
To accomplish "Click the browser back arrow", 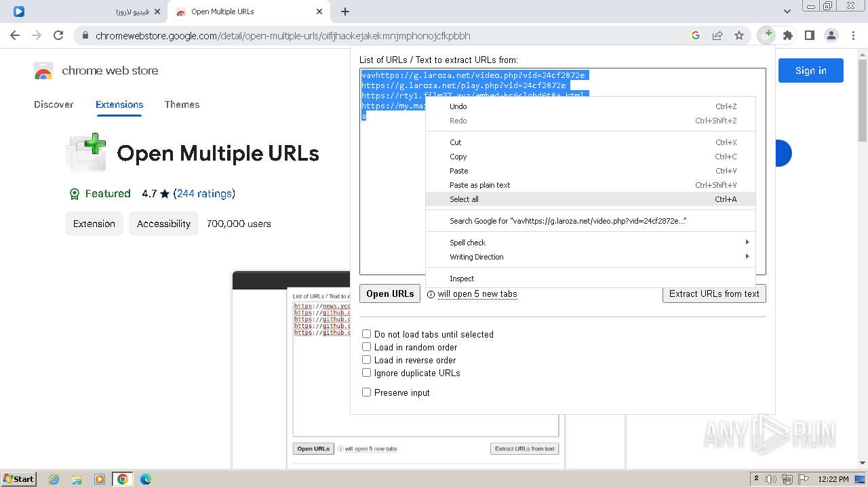I will 15,35.
